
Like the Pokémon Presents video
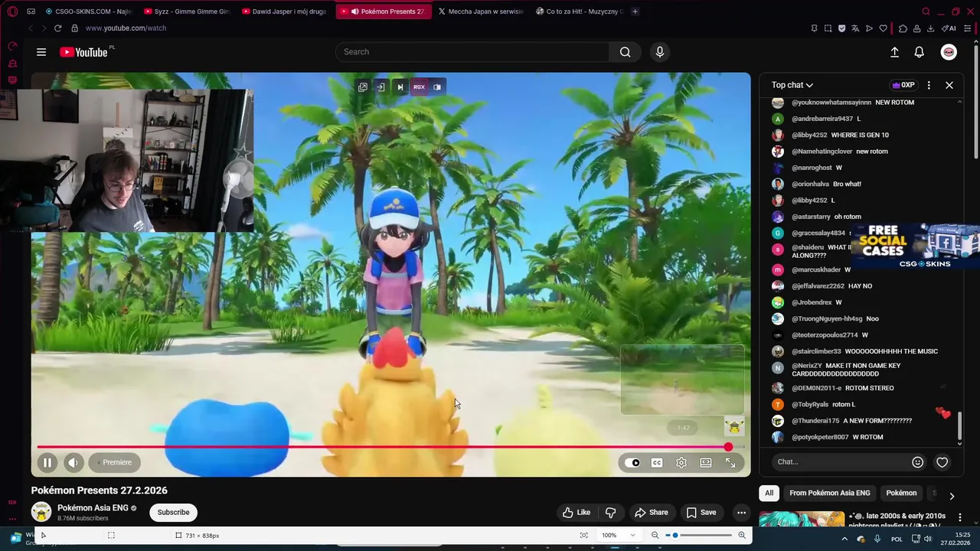(x=576, y=513)
